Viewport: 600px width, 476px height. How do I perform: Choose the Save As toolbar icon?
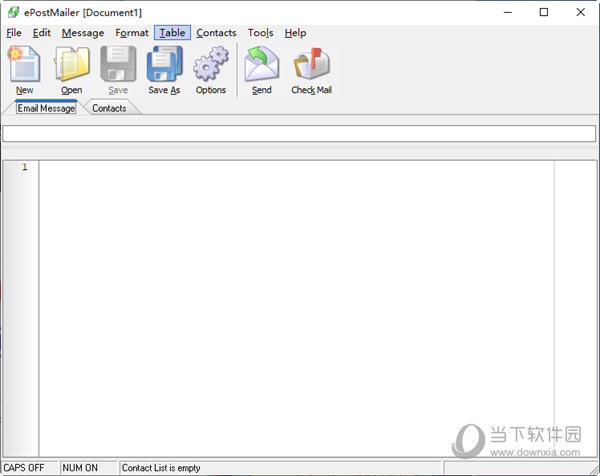pos(164,67)
